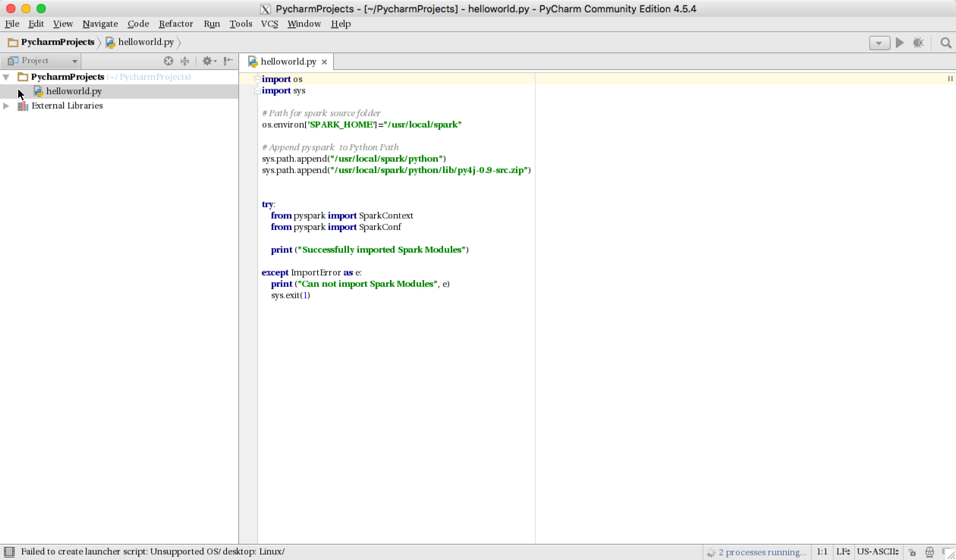Hide the Project tool window

pyautogui.click(x=228, y=61)
